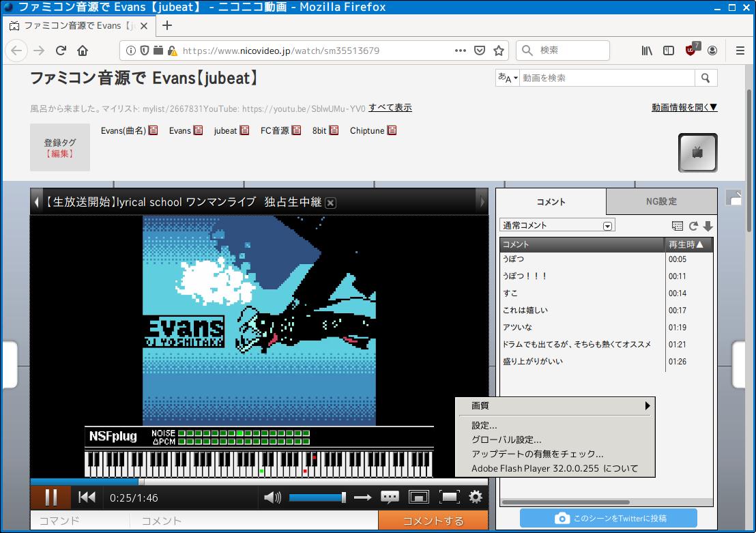Show next banner with right arrow
The height and width of the screenshot is (533, 756).
tap(482, 201)
